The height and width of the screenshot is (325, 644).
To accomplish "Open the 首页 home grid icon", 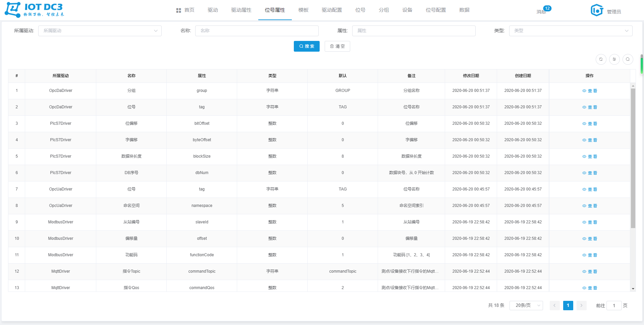I will [178, 10].
